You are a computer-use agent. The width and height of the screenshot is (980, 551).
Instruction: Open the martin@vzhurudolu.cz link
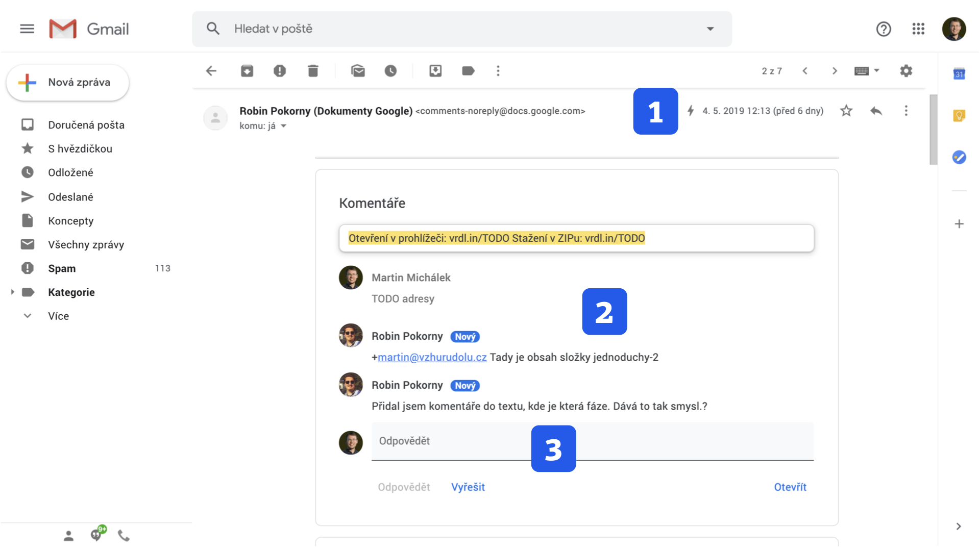[432, 357]
